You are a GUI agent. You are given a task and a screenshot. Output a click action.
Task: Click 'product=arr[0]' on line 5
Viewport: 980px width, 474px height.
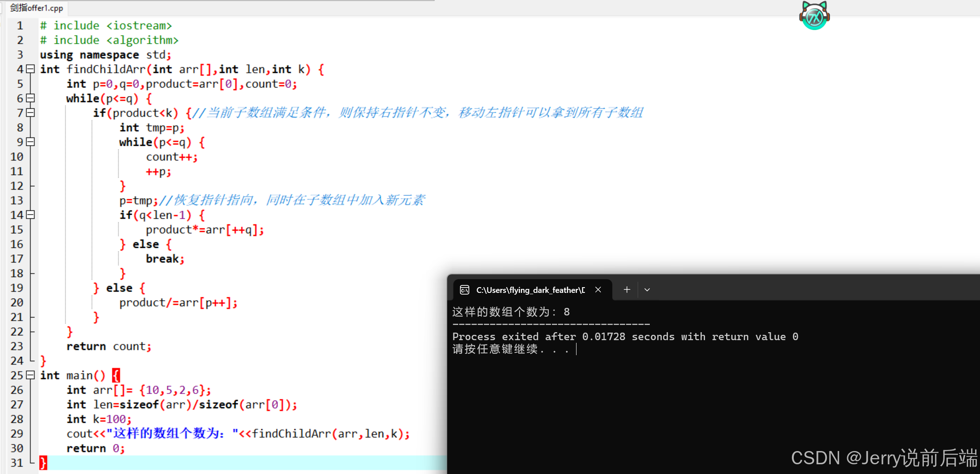coord(192,84)
